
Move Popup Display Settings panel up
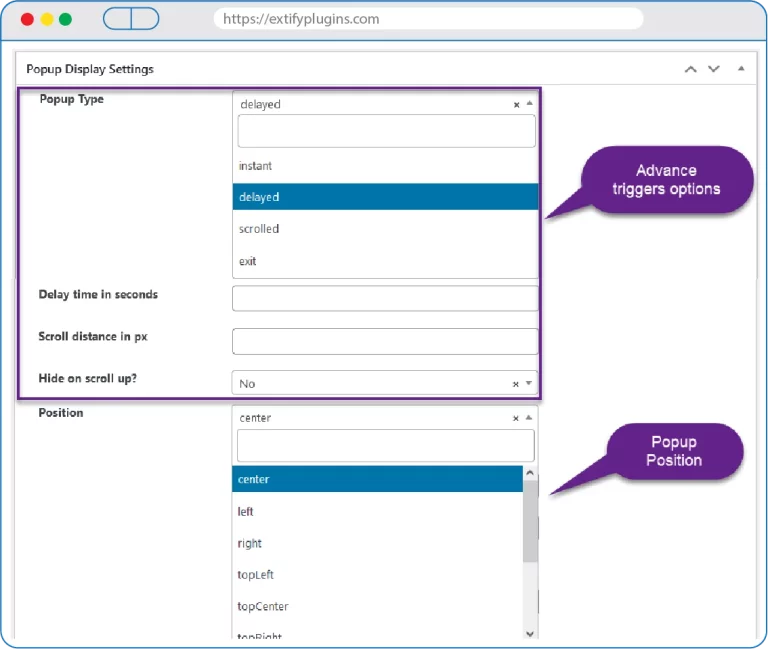click(691, 69)
